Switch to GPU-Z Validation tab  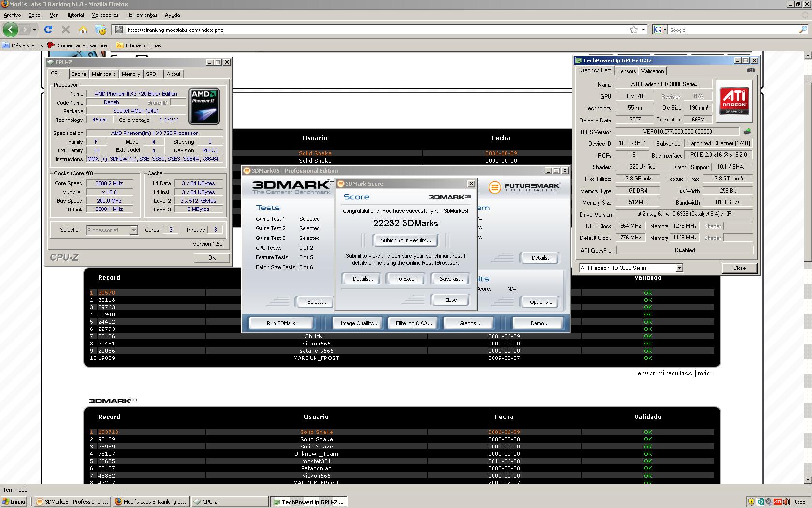click(x=652, y=71)
